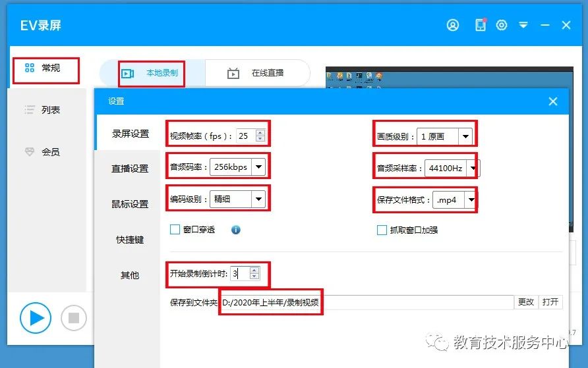Click the 更改 button to change folder
The width and height of the screenshot is (588, 368).
pyautogui.click(x=526, y=302)
